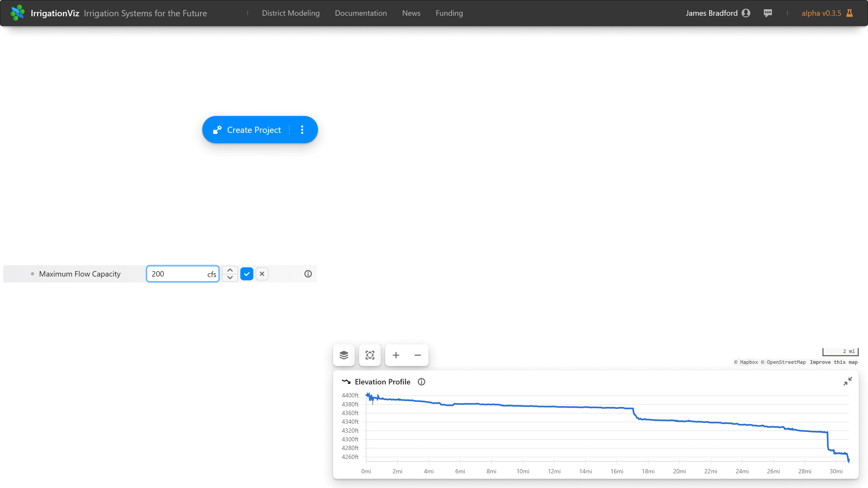The height and width of the screenshot is (488, 868).
Task: Confirm flow capacity with blue checkmark
Action: pos(247,274)
